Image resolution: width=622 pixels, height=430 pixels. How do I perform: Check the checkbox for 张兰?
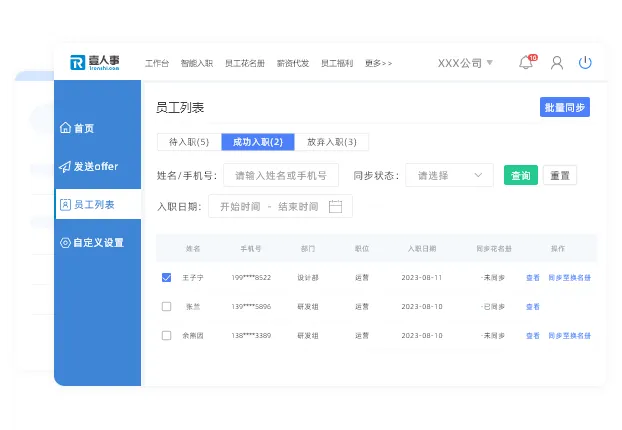pos(167,306)
